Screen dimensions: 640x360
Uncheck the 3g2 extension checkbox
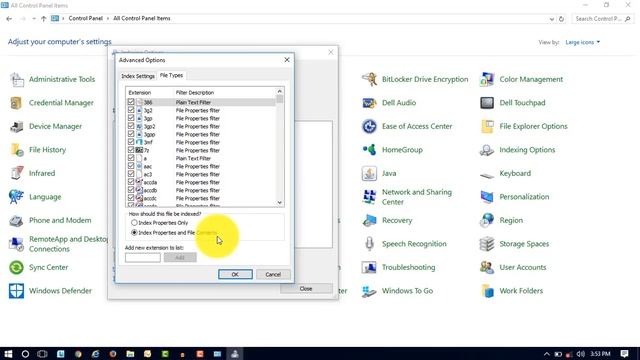click(131, 110)
